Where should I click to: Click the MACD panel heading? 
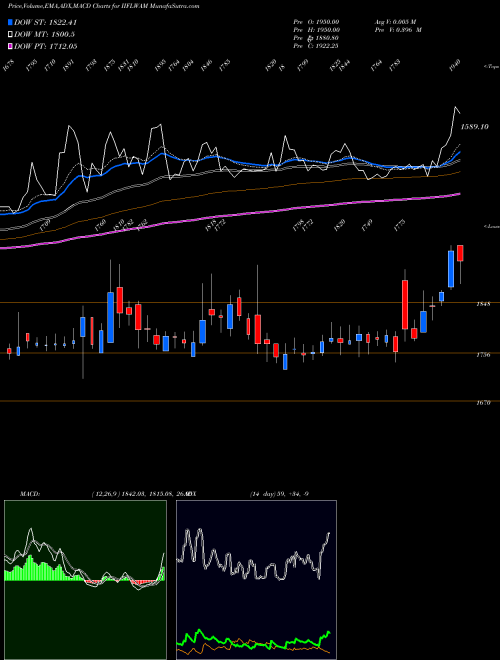point(30,494)
